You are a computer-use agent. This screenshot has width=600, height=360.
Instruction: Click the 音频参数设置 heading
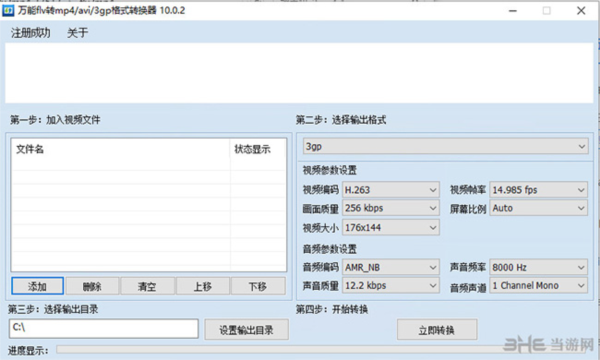[x=329, y=249]
